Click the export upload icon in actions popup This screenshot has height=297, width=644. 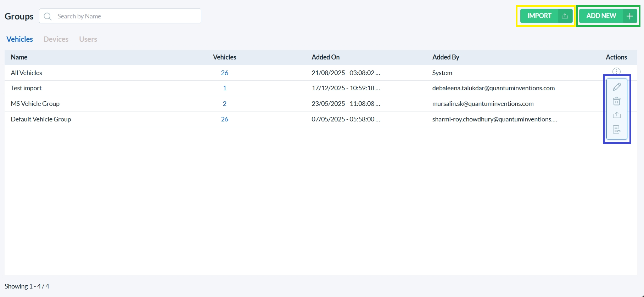coord(617,115)
